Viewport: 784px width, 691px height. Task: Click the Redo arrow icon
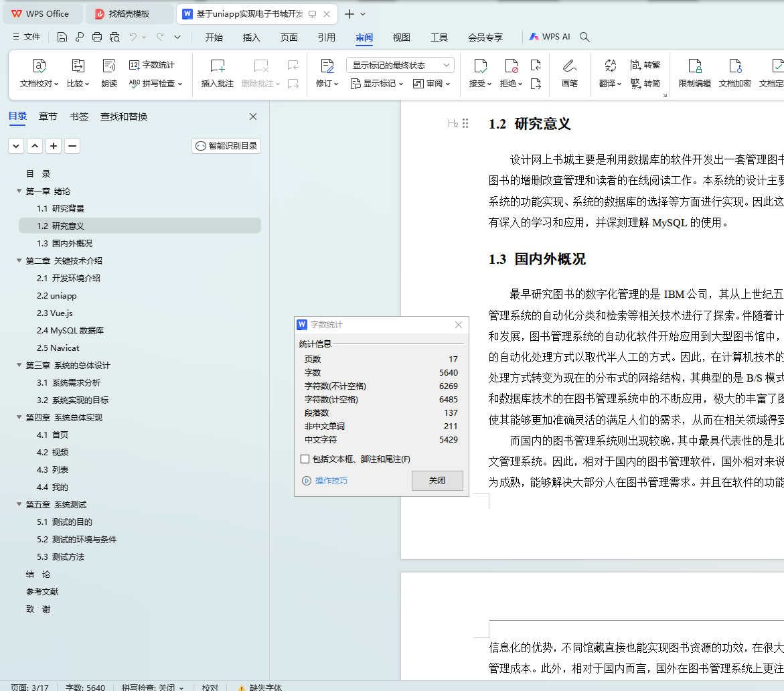(160, 37)
